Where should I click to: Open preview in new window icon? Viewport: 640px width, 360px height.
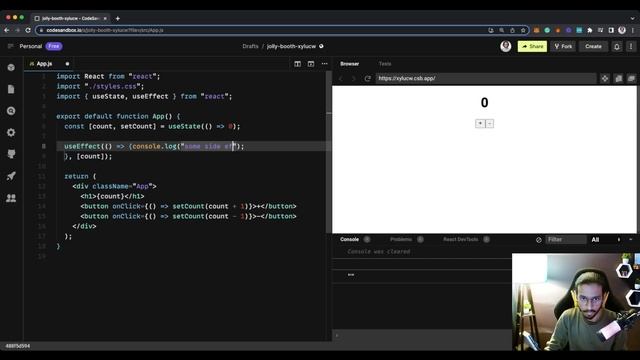618,78
